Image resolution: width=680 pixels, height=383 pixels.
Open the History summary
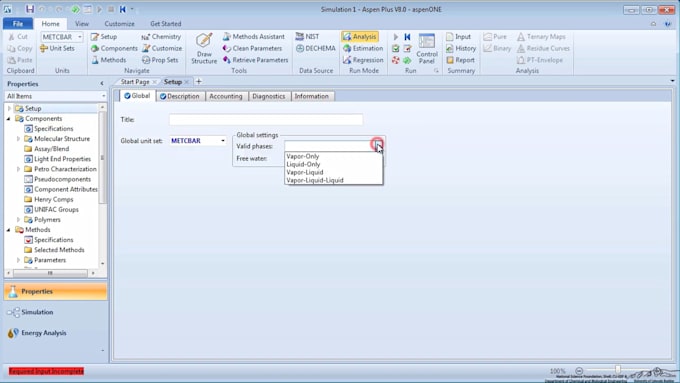(x=461, y=49)
